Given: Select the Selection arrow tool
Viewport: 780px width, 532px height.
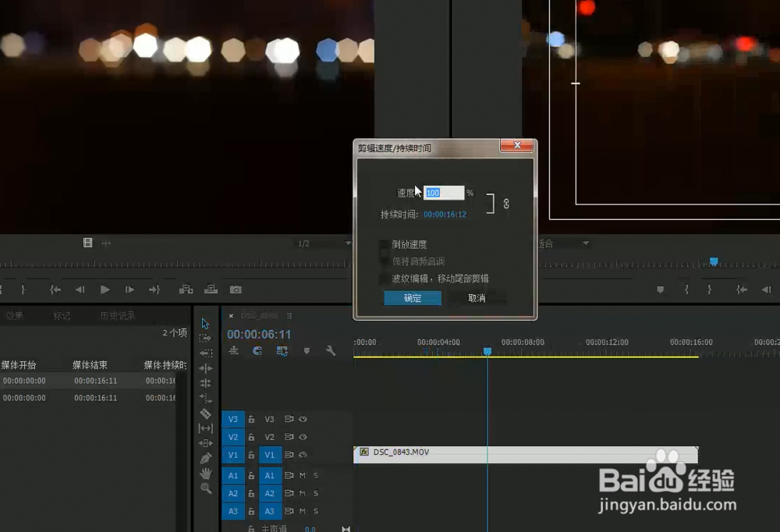Looking at the screenshot, I should pyautogui.click(x=205, y=324).
